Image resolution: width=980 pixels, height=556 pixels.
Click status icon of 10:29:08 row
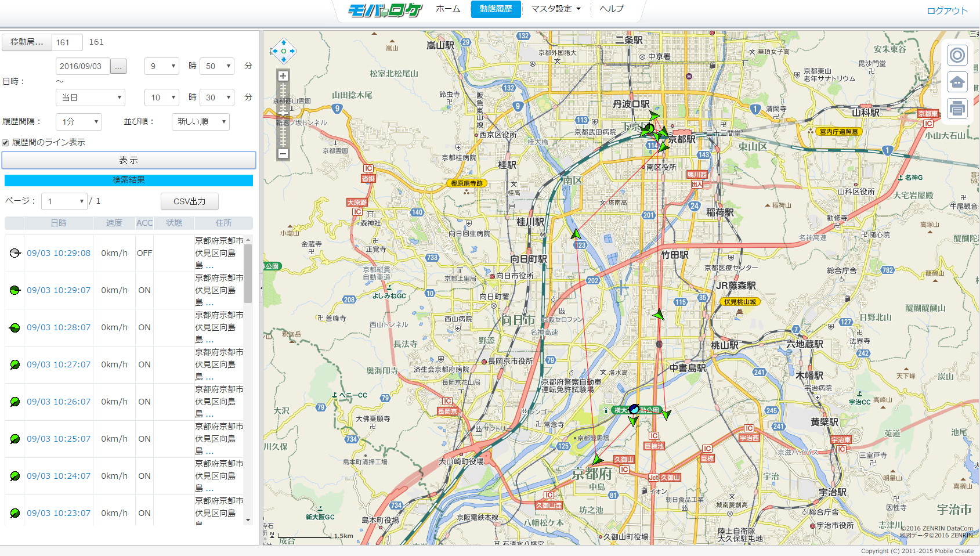15,253
